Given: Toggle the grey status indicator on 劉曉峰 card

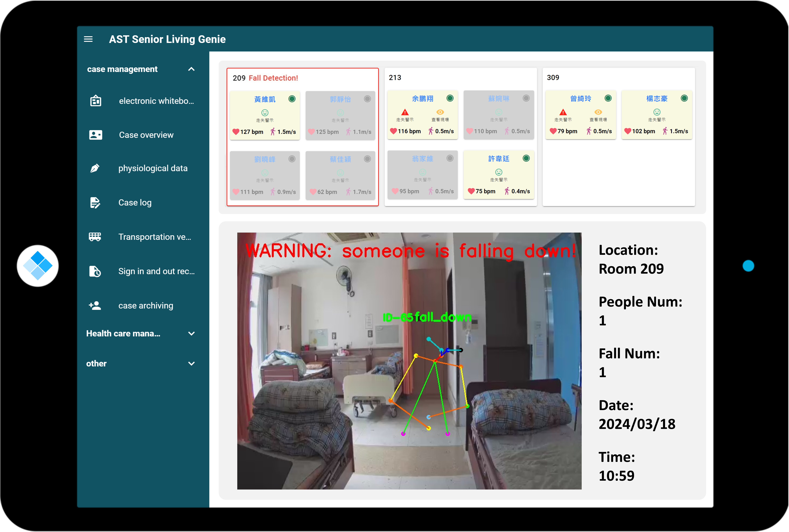Looking at the screenshot, I should pos(292,159).
